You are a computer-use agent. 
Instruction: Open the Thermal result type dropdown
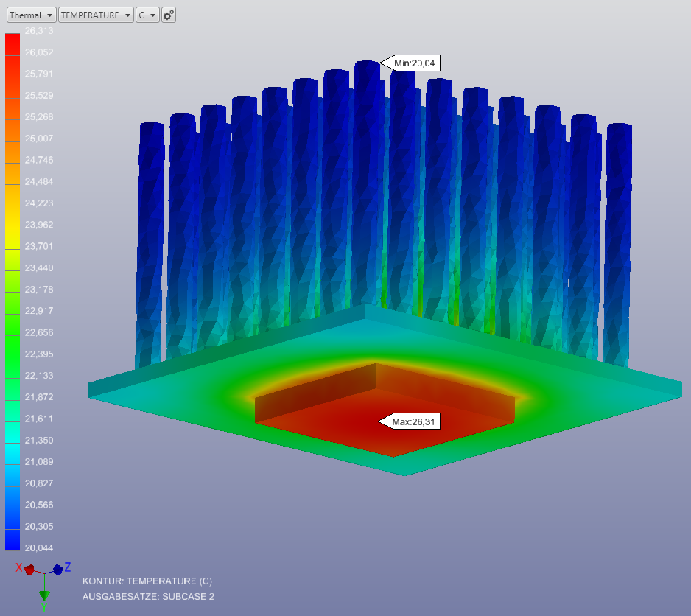tap(31, 15)
